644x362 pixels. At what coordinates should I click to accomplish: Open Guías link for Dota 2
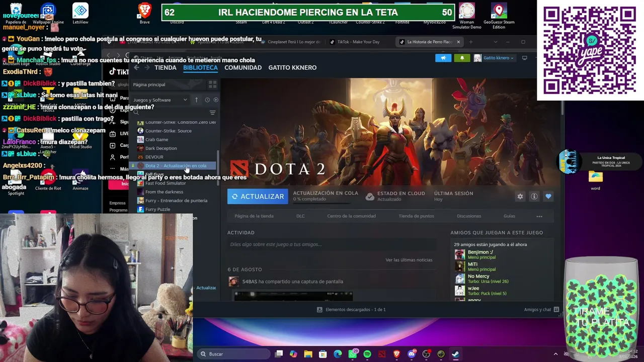point(509,216)
